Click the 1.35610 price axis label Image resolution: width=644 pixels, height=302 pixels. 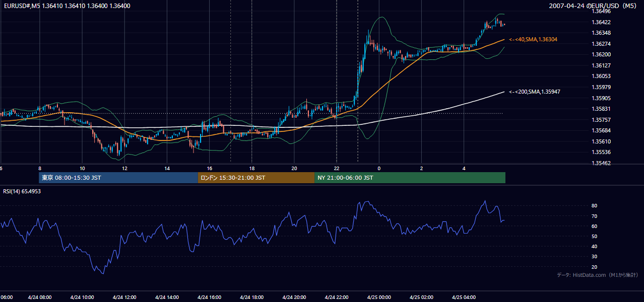point(601,141)
